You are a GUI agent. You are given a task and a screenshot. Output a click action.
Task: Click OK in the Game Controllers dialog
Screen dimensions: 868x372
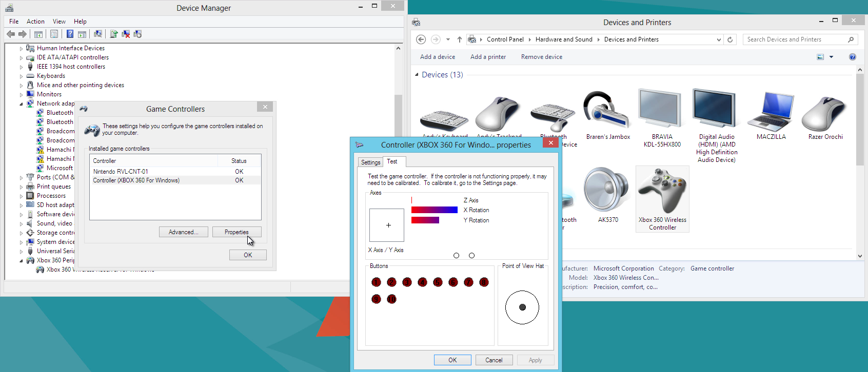coord(248,255)
